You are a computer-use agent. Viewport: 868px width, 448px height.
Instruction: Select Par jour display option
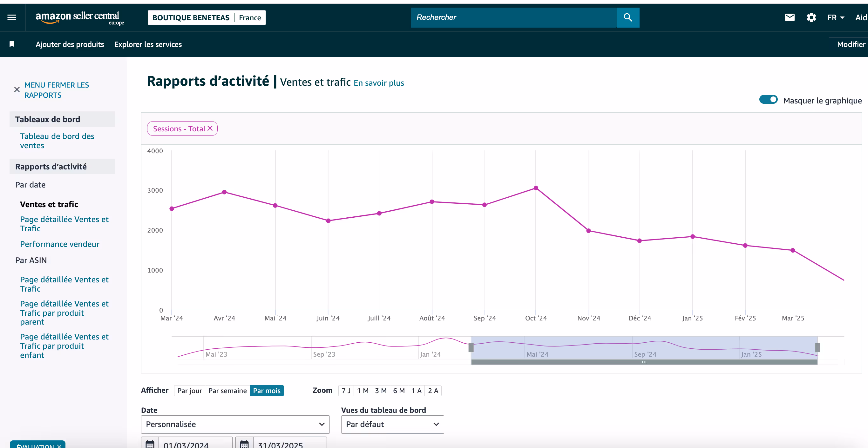tap(189, 391)
